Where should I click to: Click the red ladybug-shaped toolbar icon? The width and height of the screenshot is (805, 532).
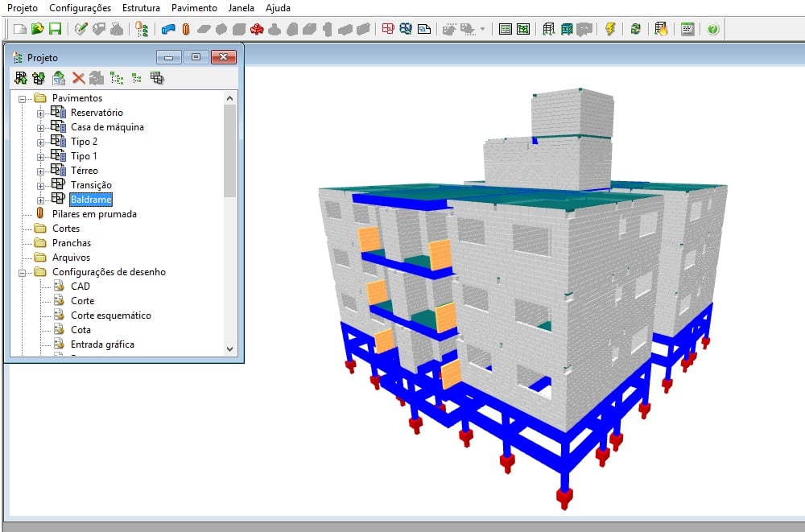point(257,29)
